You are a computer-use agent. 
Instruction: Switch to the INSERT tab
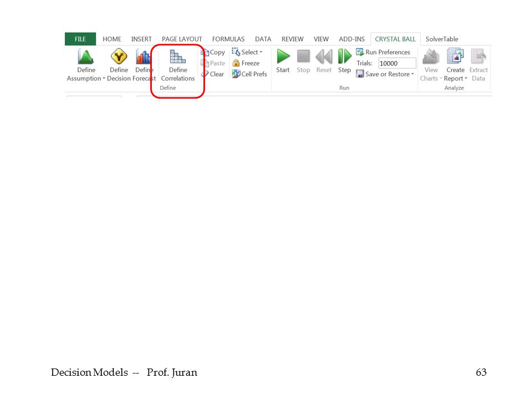coord(141,39)
